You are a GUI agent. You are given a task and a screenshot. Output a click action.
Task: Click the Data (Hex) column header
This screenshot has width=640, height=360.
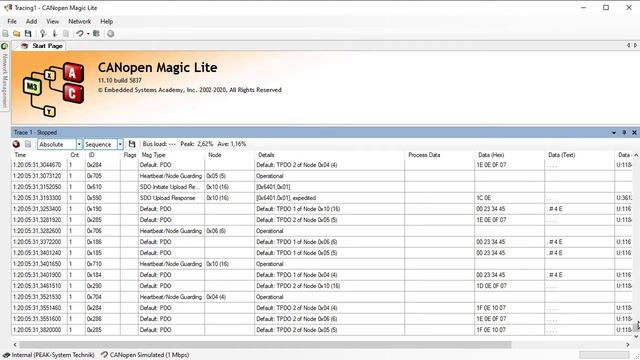click(x=509, y=155)
